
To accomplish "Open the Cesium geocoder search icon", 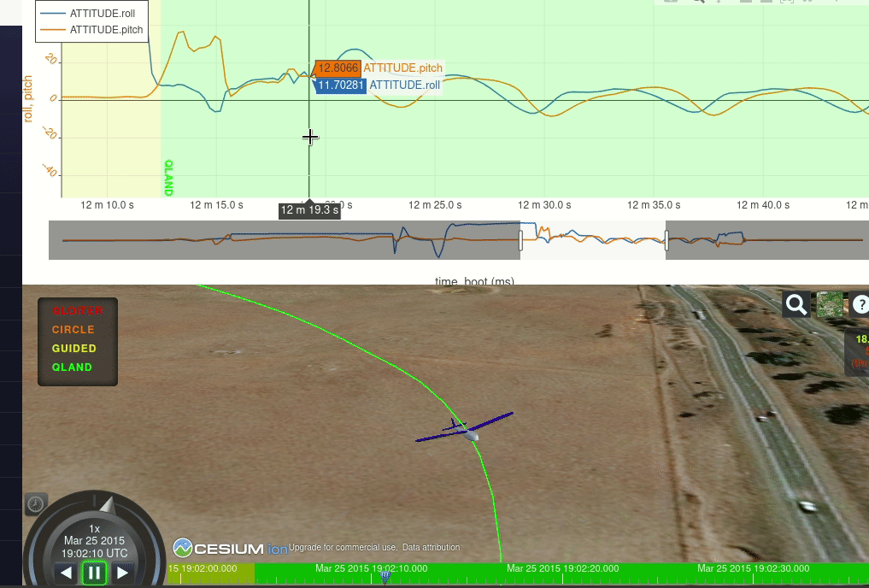I will coord(796,304).
